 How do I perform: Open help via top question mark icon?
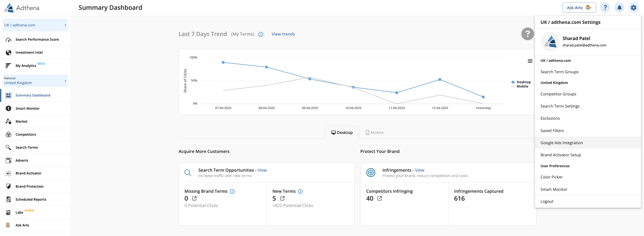[x=605, y=8]
